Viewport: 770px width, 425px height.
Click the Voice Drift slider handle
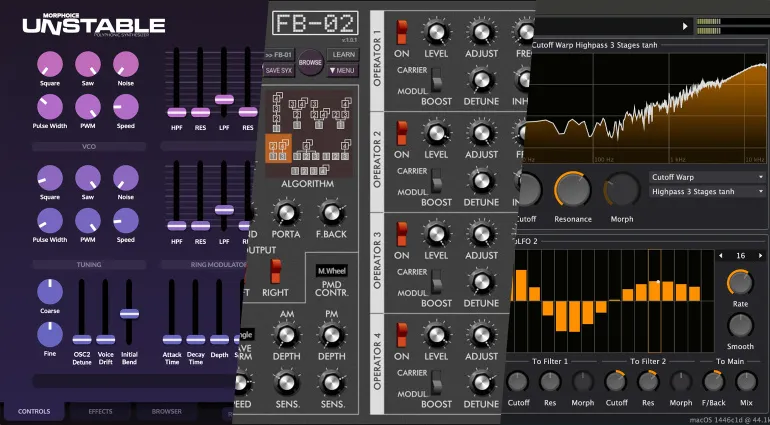point(106,340)
